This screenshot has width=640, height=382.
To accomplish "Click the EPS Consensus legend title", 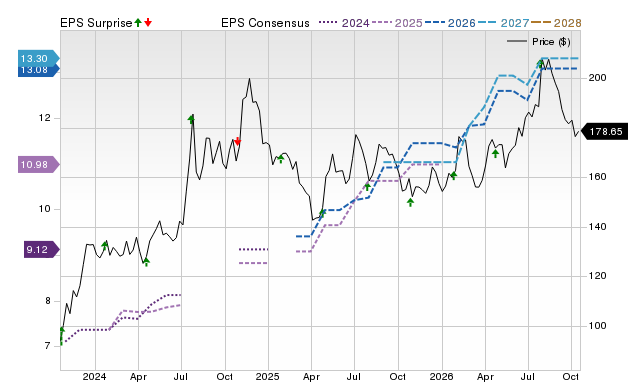I will (265, 23).
